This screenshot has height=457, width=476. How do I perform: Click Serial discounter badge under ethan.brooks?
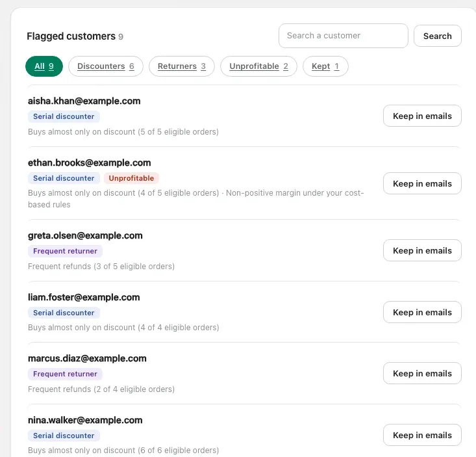64,178
